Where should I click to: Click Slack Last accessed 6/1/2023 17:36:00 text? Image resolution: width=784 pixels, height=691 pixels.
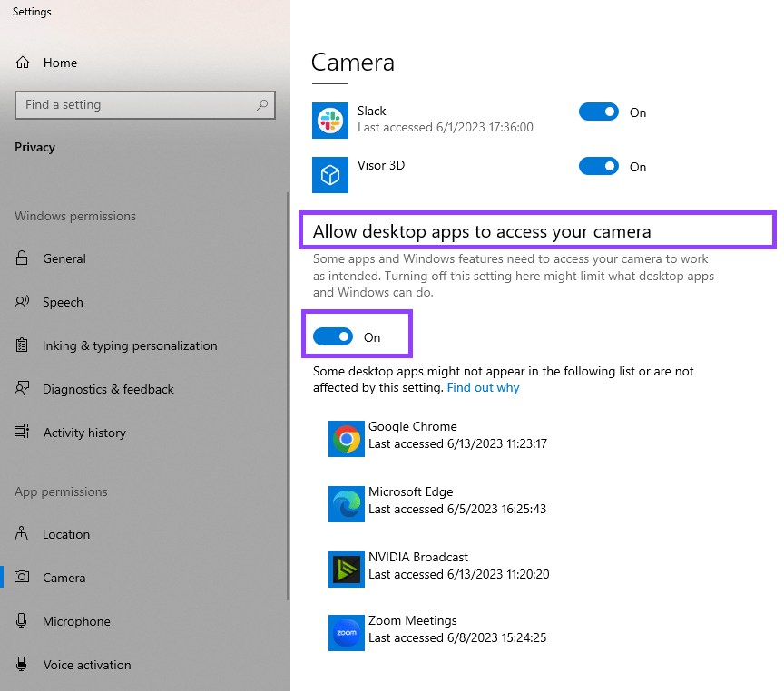445,127
